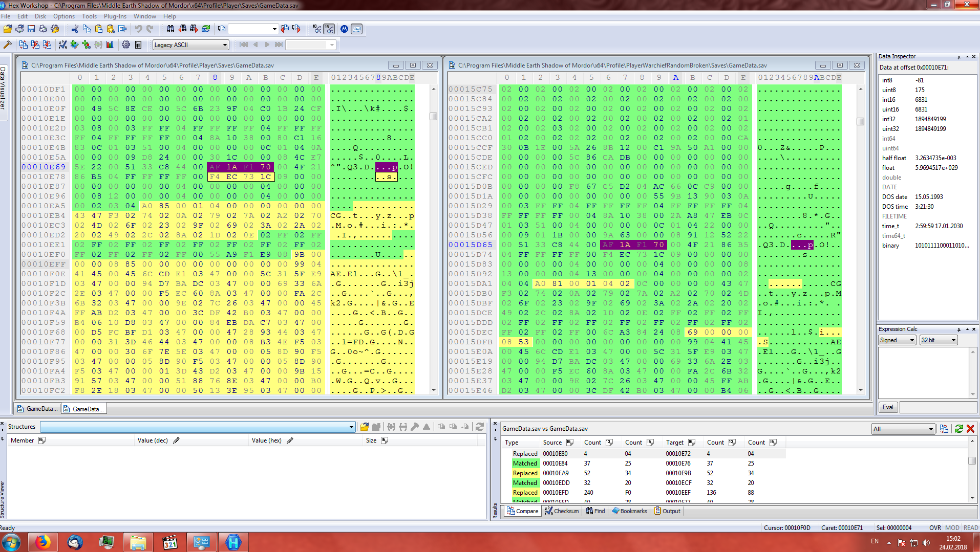This screenshot has height=552, width=980.
Task: Switch to the second GameData document tab
Action: [84, 409]
